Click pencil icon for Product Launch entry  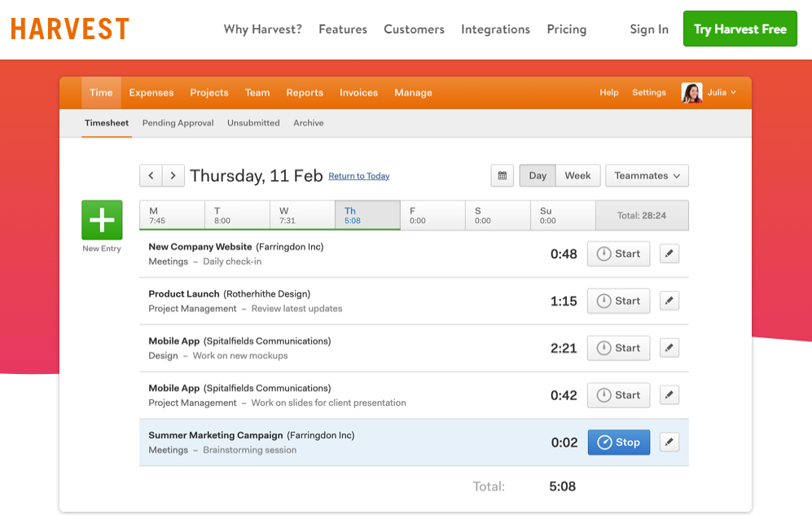(669, 302)
